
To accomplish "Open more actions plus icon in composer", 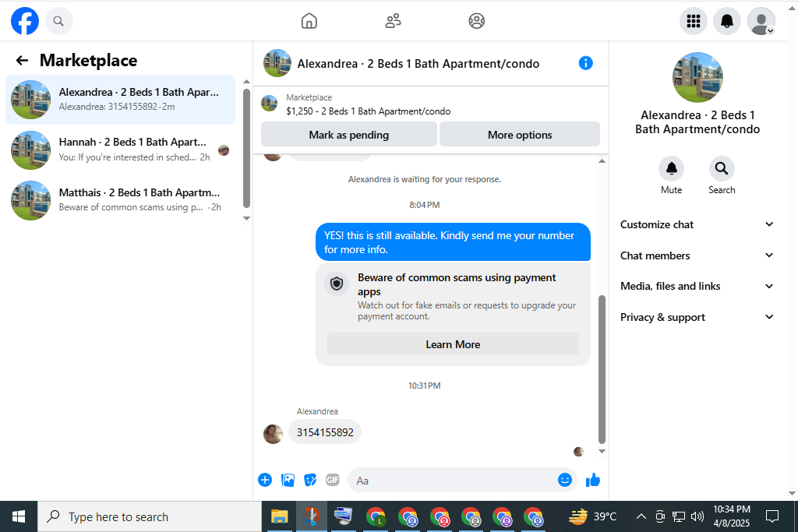I will pyautogui.click(x=265, y=480).
